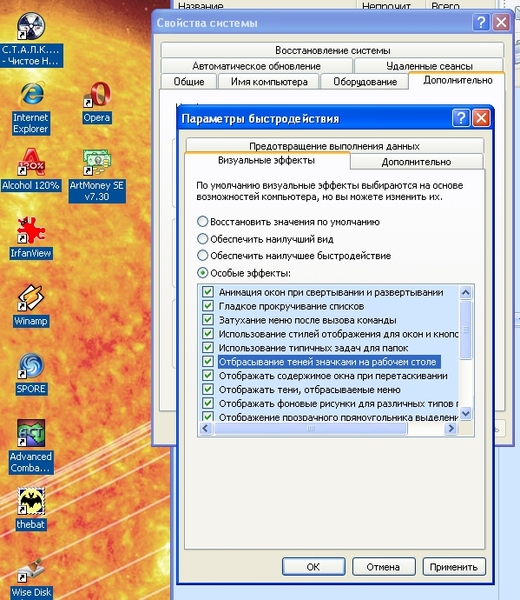Image resolution: width=520 pixels, height=600 pixels.
Task: Select the Opera desktop shortcut icon
Action: click(x=97, y=95)
